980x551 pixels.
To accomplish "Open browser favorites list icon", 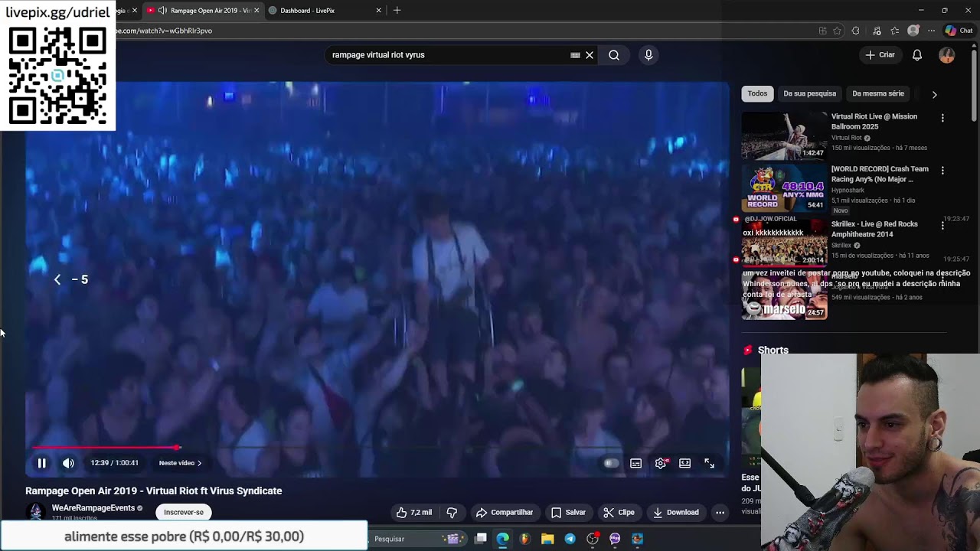I will [894, 31].
